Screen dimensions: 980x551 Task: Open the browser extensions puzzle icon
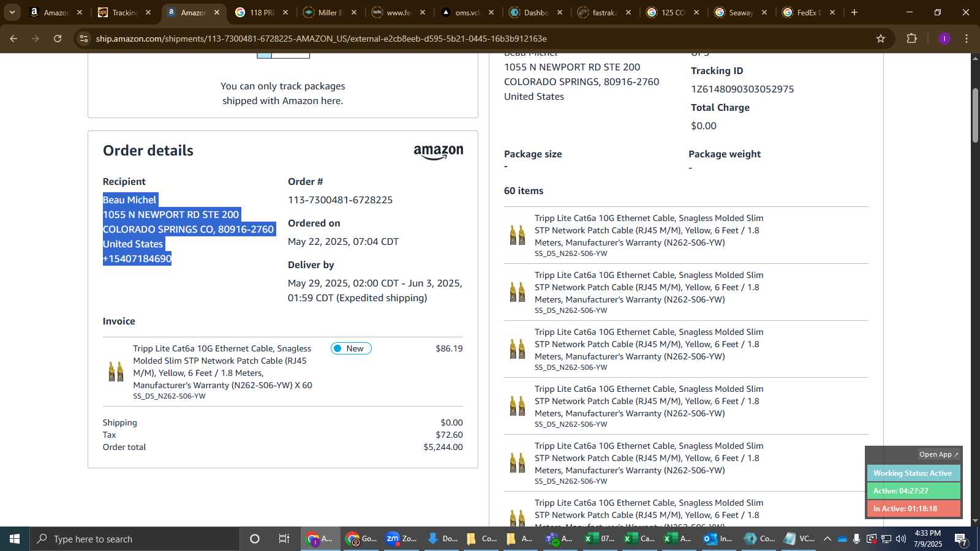912,39
